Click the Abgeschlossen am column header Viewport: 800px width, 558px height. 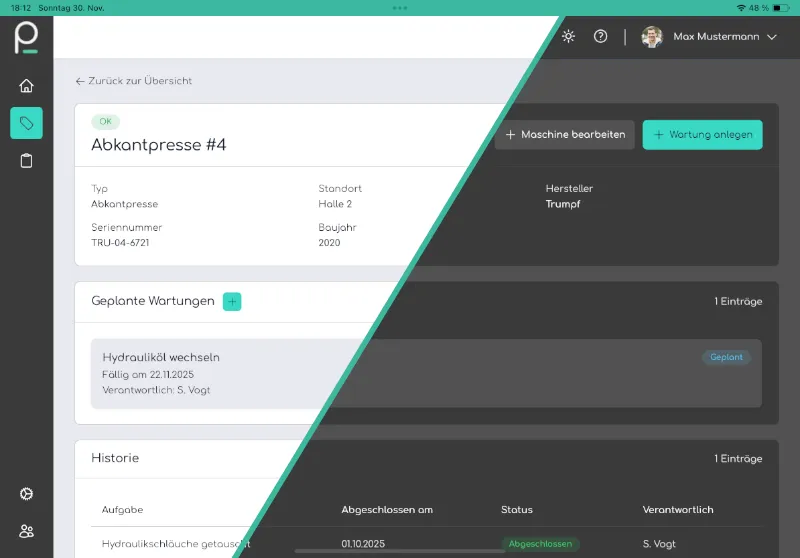(x=387, y=510)
